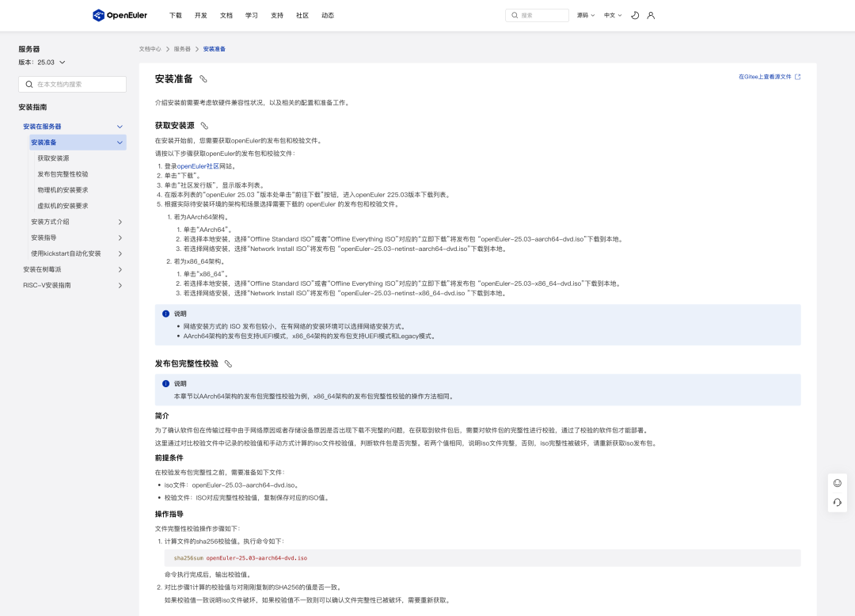This screenshot has width=855, height=616.
Task: Follow the openEuler社区 hyperlink
Action: click(x=198, y=166)
